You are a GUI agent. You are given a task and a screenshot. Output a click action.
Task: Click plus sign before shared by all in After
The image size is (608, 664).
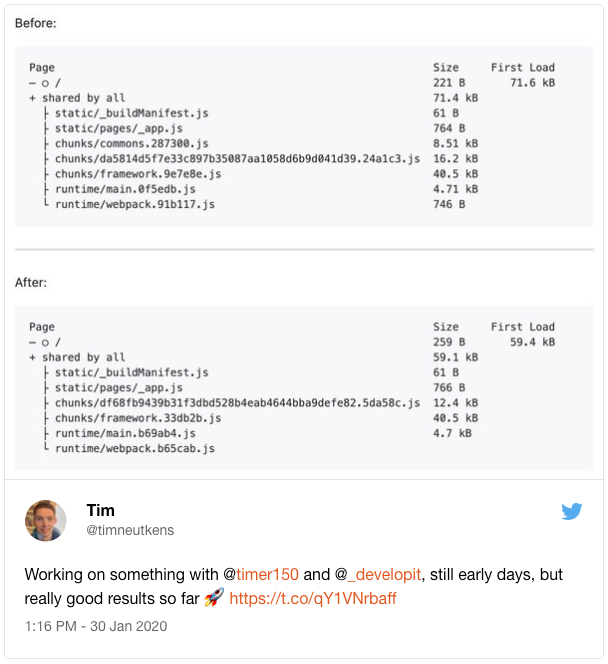(x=33, y=357)
